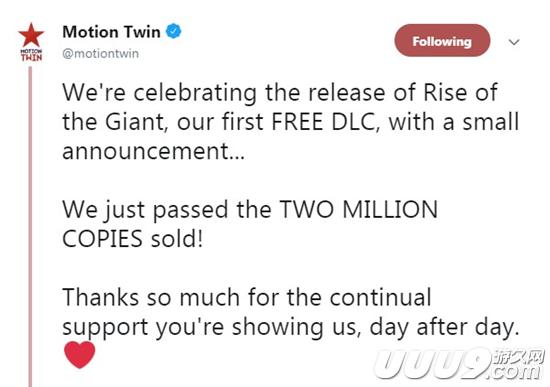This screenshot has width=550, height=387.
Task: Toggle the Following button to unfollow
Action: coord(442,41)
